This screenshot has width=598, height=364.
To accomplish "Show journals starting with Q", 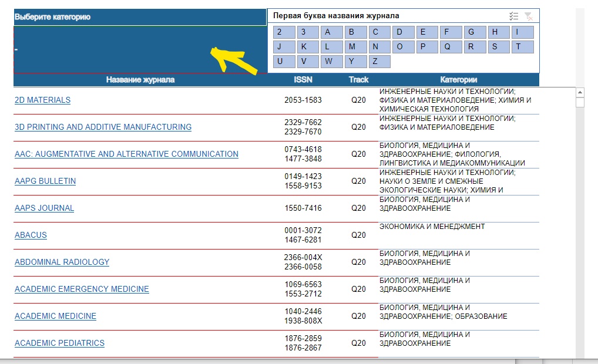I will pyautogui.click(x=451, y=47).
